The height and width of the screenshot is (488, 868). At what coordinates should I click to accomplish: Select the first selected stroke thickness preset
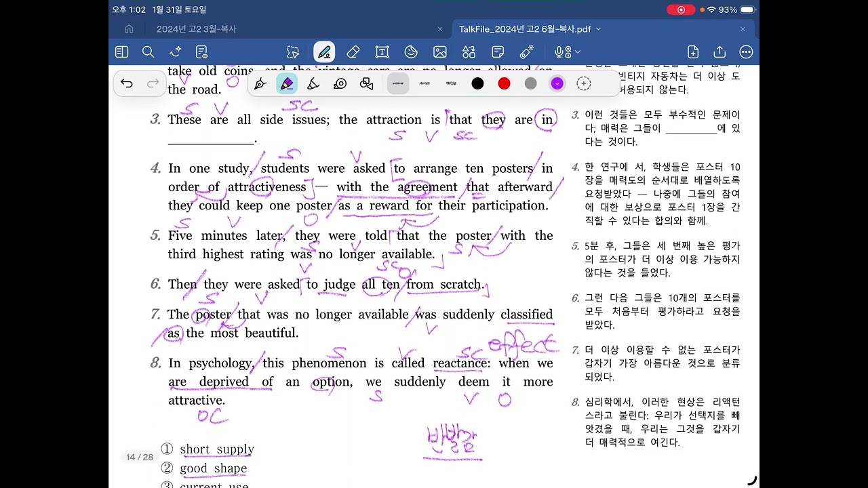click(x=399, y=83)
